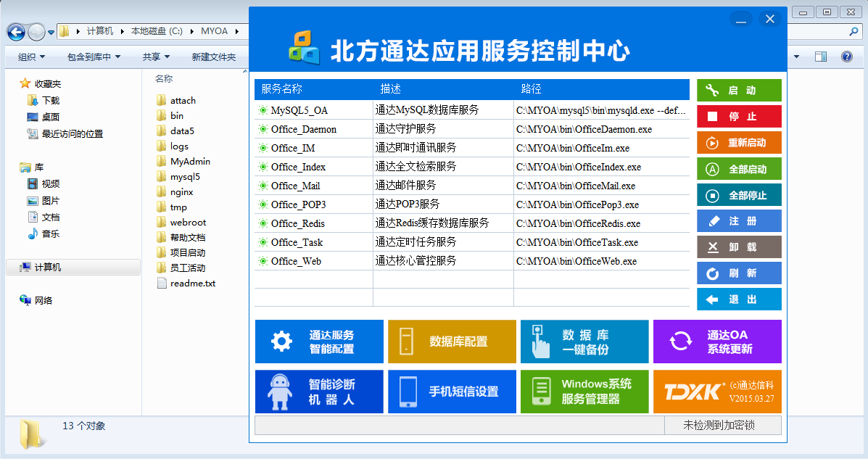Click the 启动 (Start) service button
This screenshot has height=459, width=868.
tap(739, 90)
